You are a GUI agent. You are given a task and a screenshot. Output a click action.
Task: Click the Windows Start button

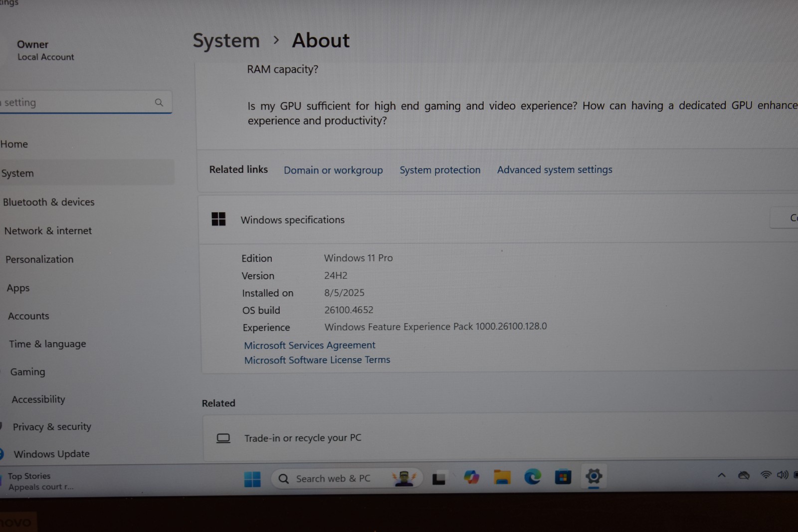252,479
